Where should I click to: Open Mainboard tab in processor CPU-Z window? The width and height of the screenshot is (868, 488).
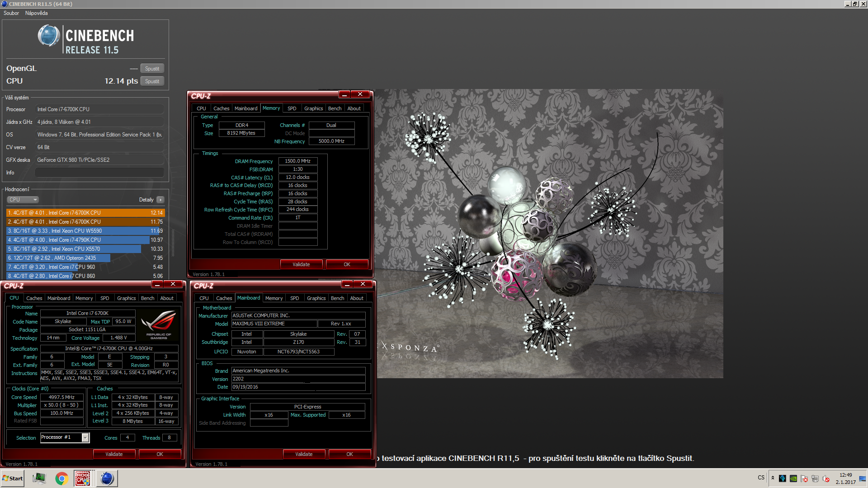point(59,298)
